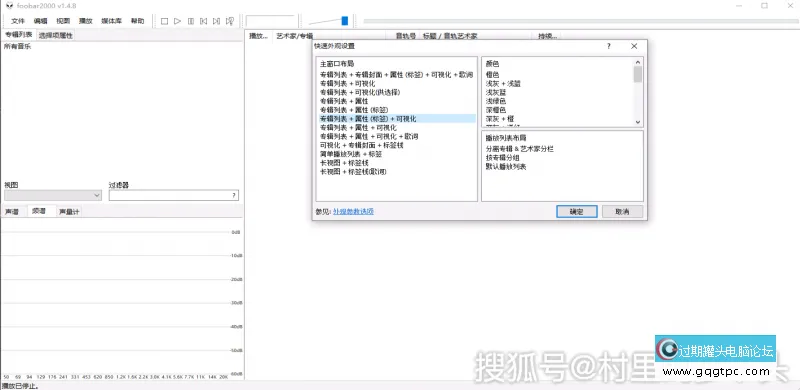The height and width of the screenshot is (390, 800).
Task: Select layout 可视化 + 专辑封面 + 标签栈
Action: (361, 145)
